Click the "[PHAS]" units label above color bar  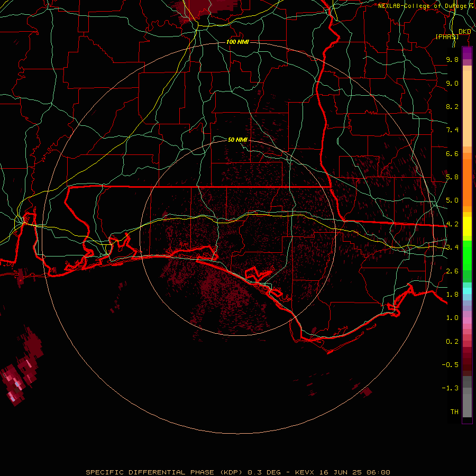[447, 36]
